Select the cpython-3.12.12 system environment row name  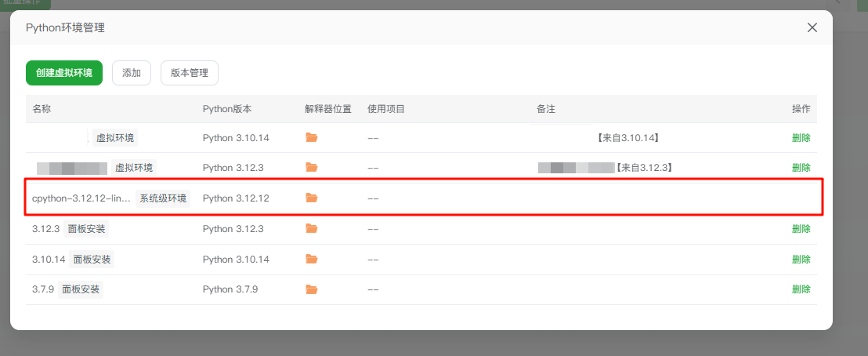pyautogui.click(x=81, y=198)
